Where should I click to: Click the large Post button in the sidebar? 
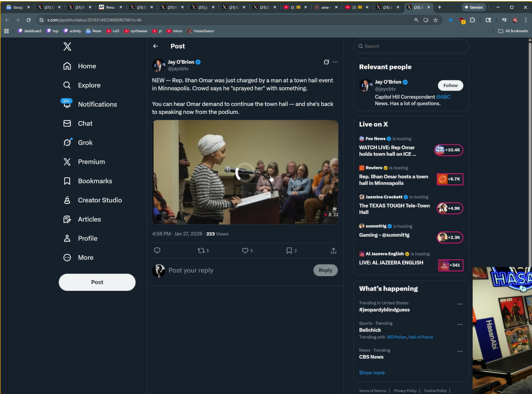[x=97, y=282]
